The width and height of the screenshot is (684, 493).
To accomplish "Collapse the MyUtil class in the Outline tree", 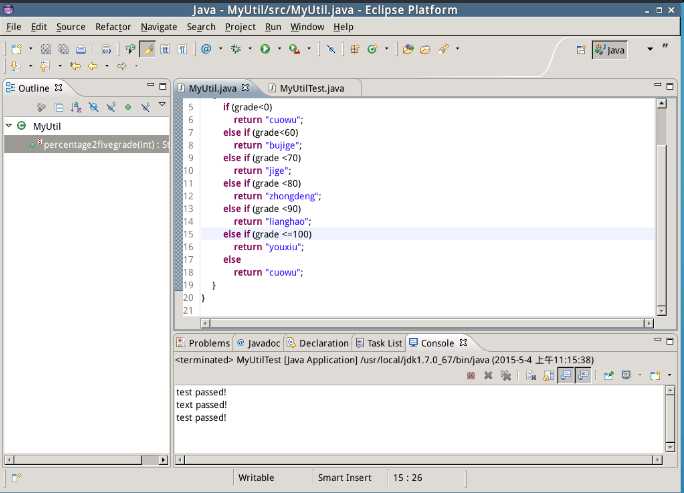I will [x=9, y=126].
